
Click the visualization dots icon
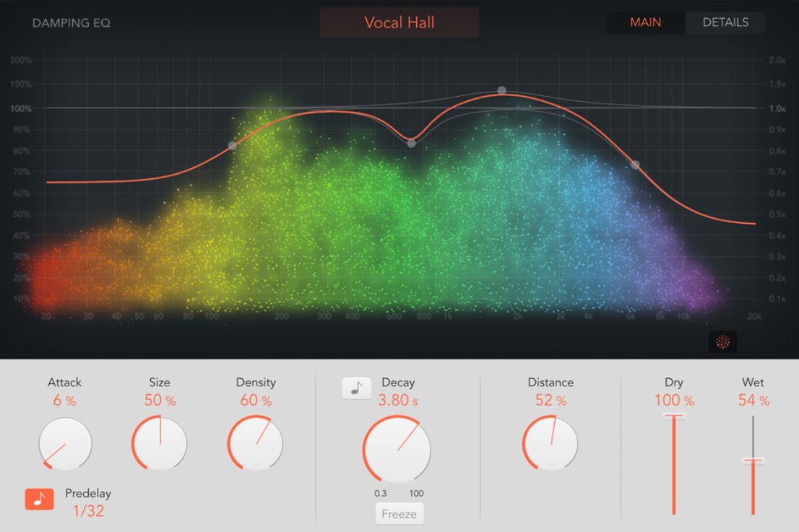[722, 342]
